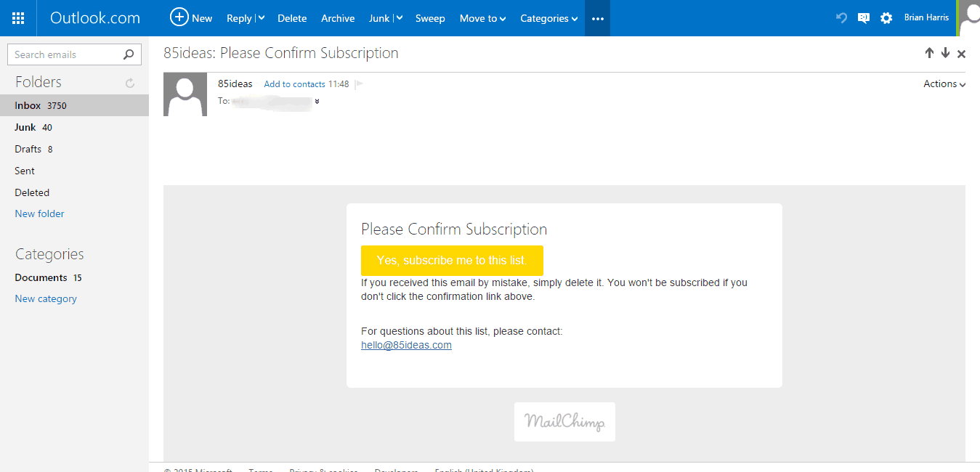Click the sender avatar placeholder

click(x=185, y=94)
